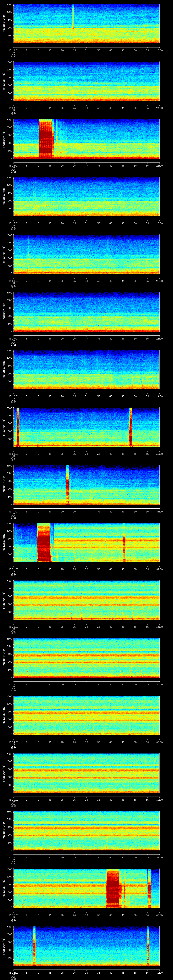Click the 15:27:00 start time label

pyautogui.click(x=13, y=339)
